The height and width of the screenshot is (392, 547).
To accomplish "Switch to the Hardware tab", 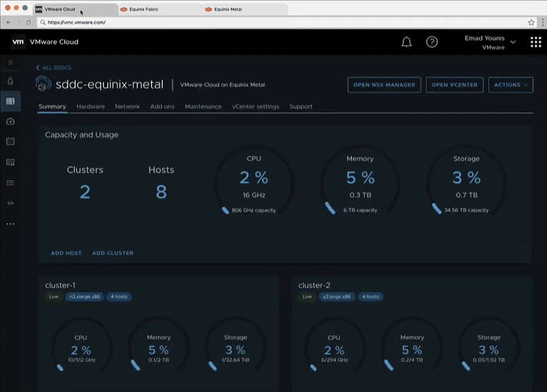I will pos(90,107).
